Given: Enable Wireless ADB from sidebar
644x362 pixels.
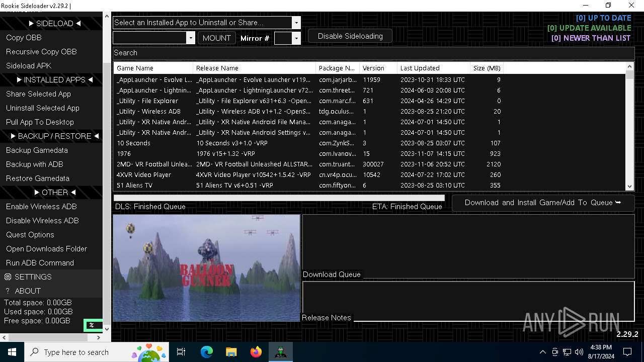Looking at the screenshot, I should coord(51,206).
